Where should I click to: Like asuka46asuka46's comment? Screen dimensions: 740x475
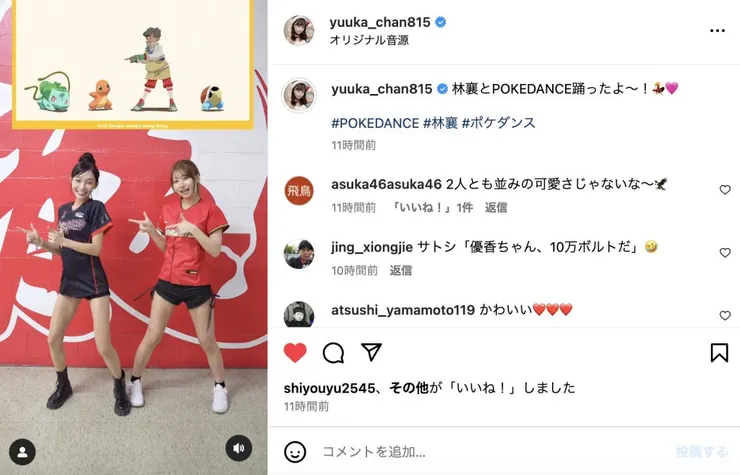click(x=725, y=190)
